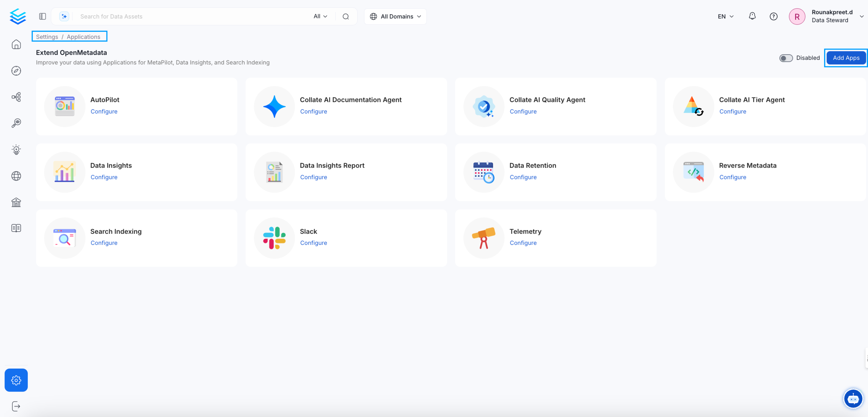This screenshot has width=868, height=417.
Task: Click the Settings gear icon
Action: coord(16,380)
